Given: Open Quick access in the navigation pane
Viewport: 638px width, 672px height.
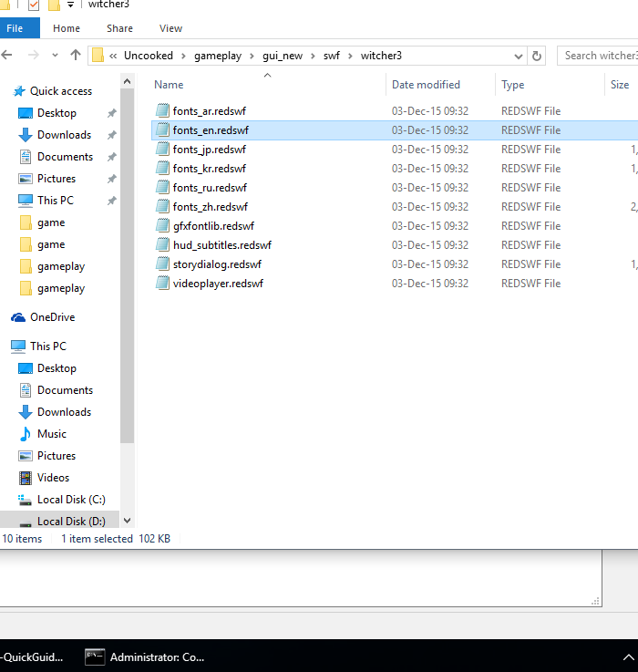Looking at the screenshot, I should (x=61, y=91).
